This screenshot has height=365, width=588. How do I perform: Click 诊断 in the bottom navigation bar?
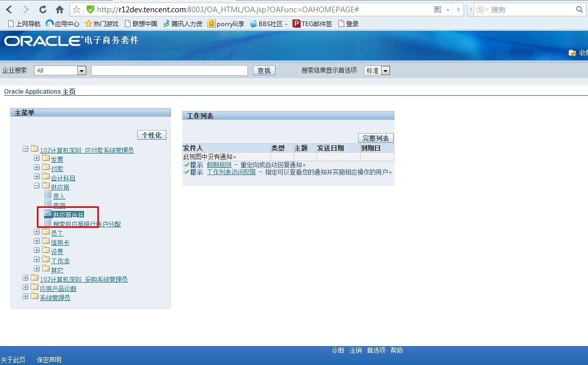(338, 350)
